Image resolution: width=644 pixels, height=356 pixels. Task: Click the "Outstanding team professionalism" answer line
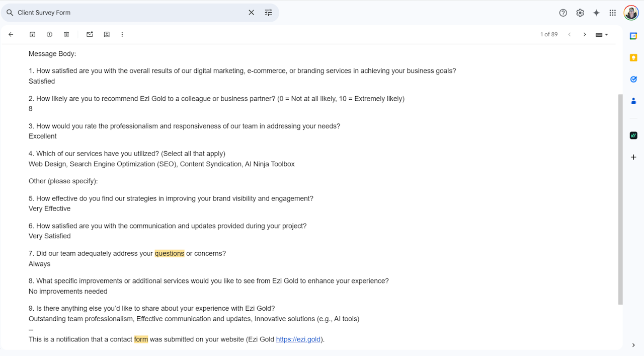pyautogui.click(x=194, y=319)
